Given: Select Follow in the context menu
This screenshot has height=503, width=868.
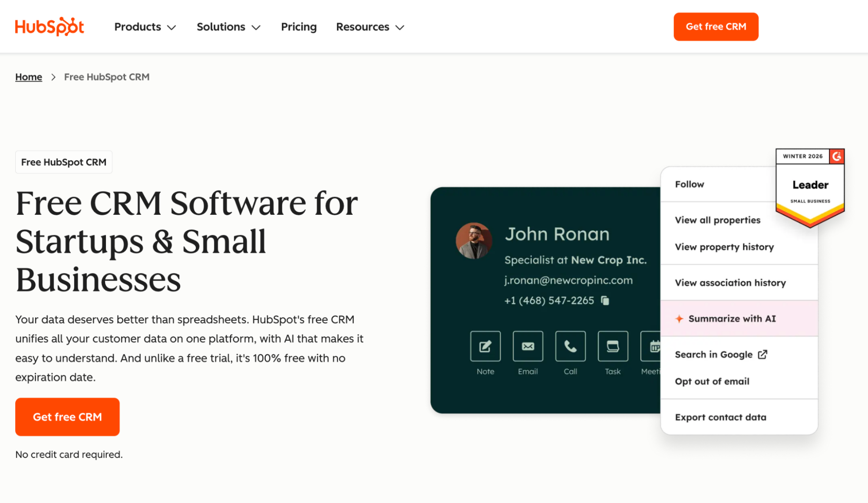Looking at the screenshot, I should point(690,184).
